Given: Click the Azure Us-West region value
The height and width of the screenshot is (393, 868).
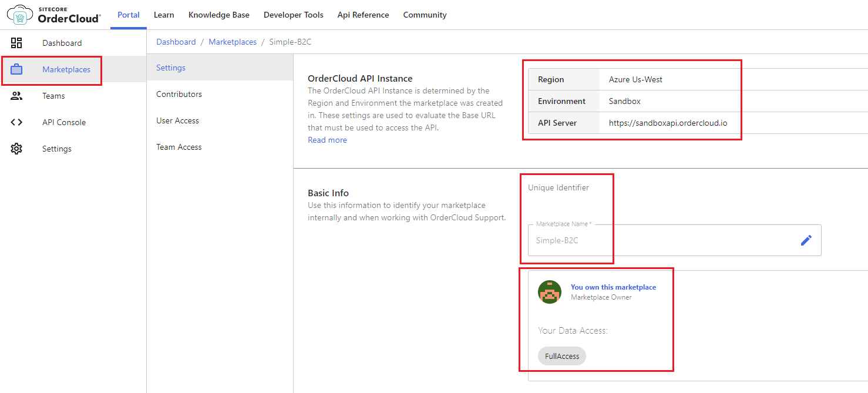Looking at the screenshot, I should (635, 79).
